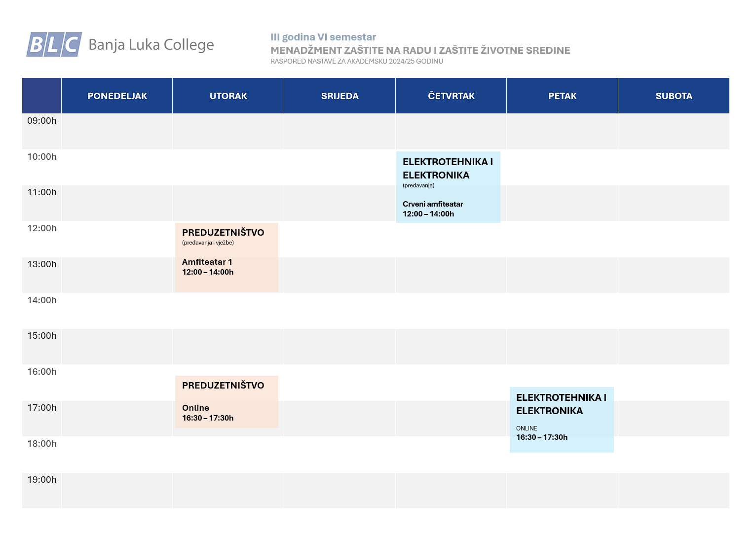Click the 12:00h time label

(x=42, y=228)
